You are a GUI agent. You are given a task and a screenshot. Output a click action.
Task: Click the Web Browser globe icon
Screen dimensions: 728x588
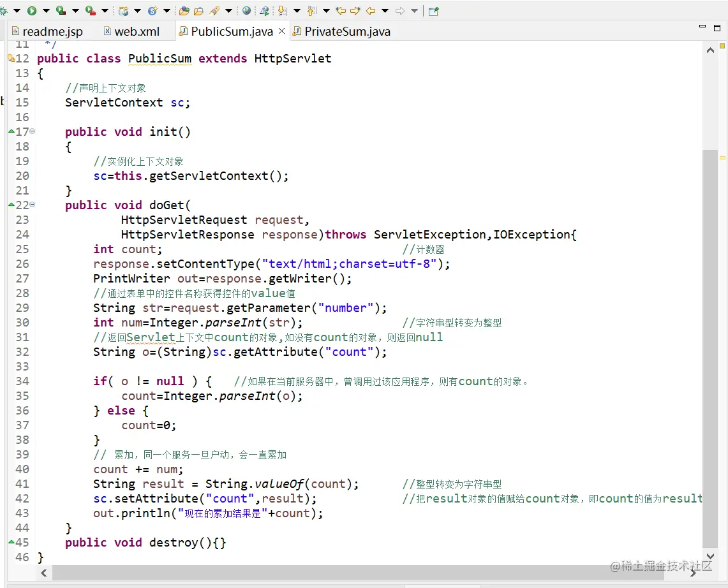246,11
